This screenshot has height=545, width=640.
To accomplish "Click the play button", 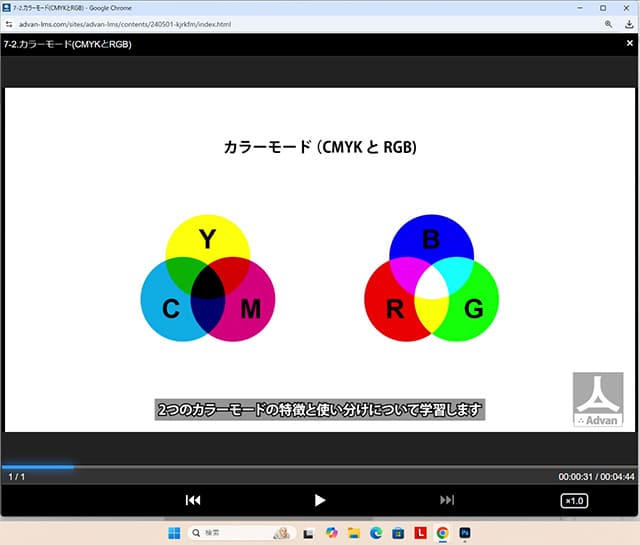I will pos(320,500).
